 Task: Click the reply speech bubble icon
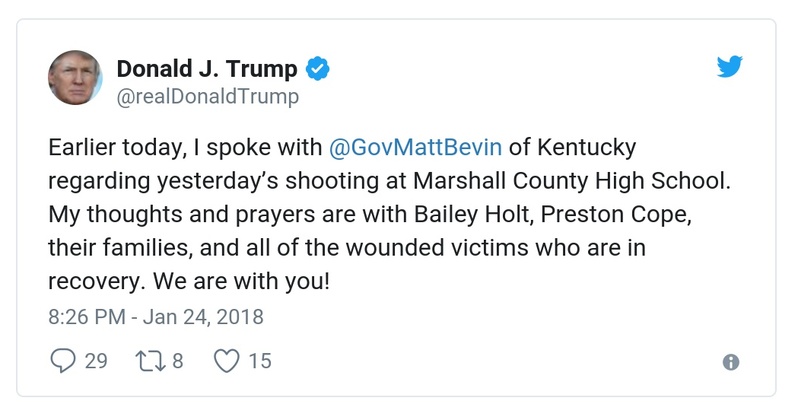pos(62,361)
